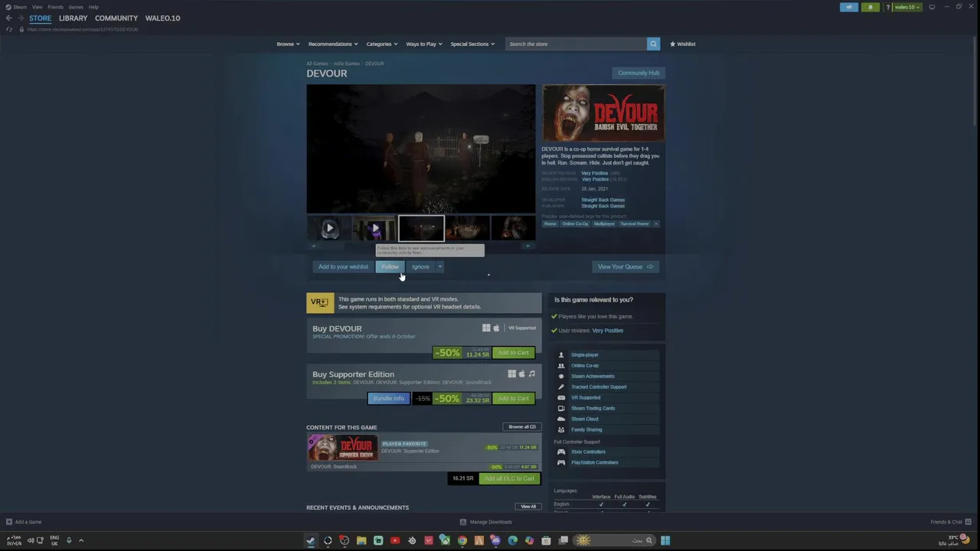Click the Family Sharing icon
Viewport: 980px width, 551px height.
(x=561, y=430)
